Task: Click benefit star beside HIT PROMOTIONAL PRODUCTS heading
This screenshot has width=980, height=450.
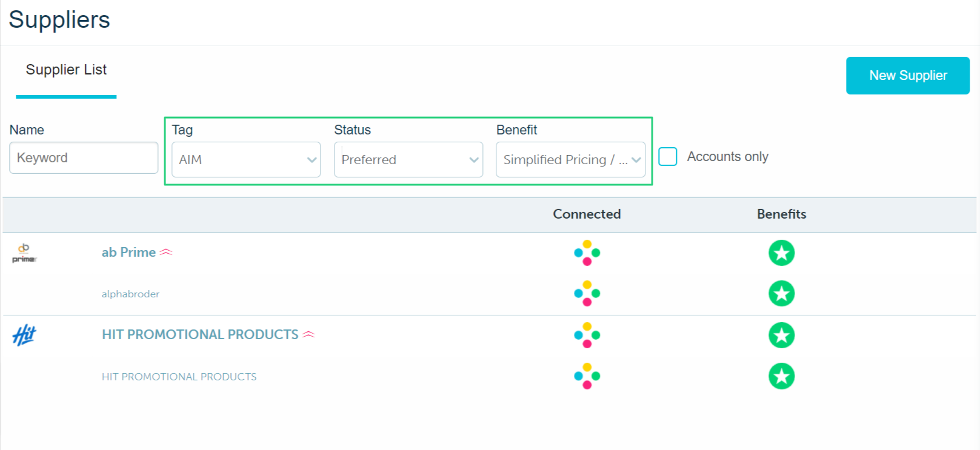Action: pyautogui.click(x=782, y=335)
